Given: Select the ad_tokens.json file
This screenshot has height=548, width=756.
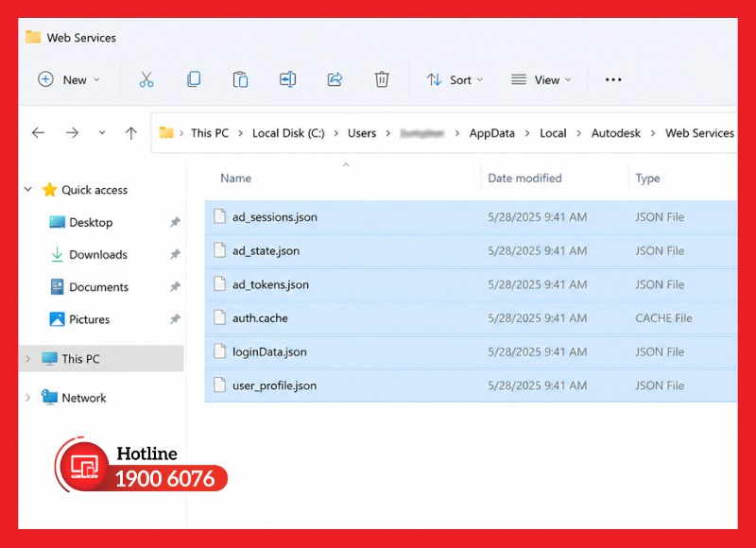Looking at the screenshot, I should [x=471, y=284].
